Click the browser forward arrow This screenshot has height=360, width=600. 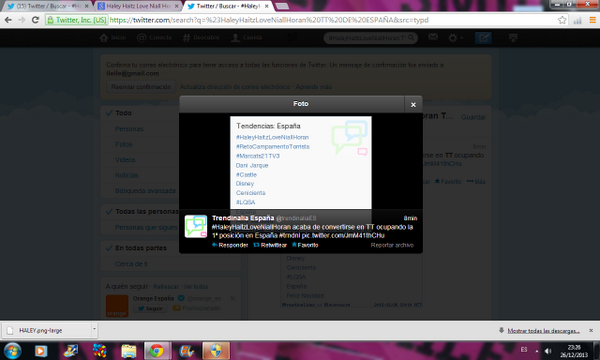[x=22, y=20]
